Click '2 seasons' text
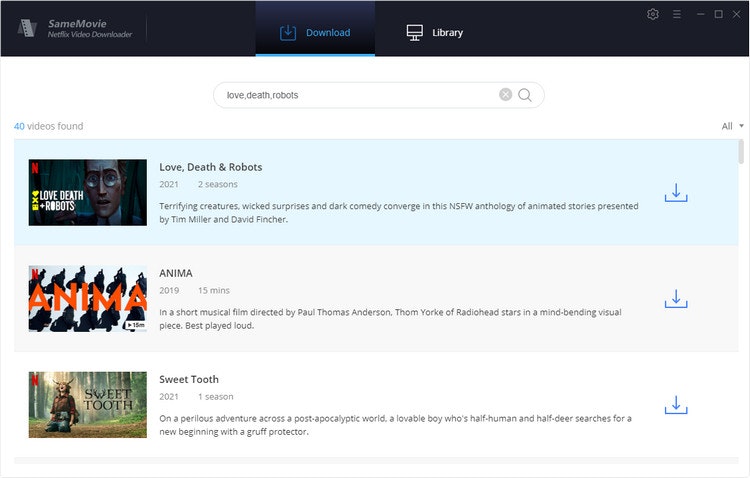750x478 pixels. [218, 184]
